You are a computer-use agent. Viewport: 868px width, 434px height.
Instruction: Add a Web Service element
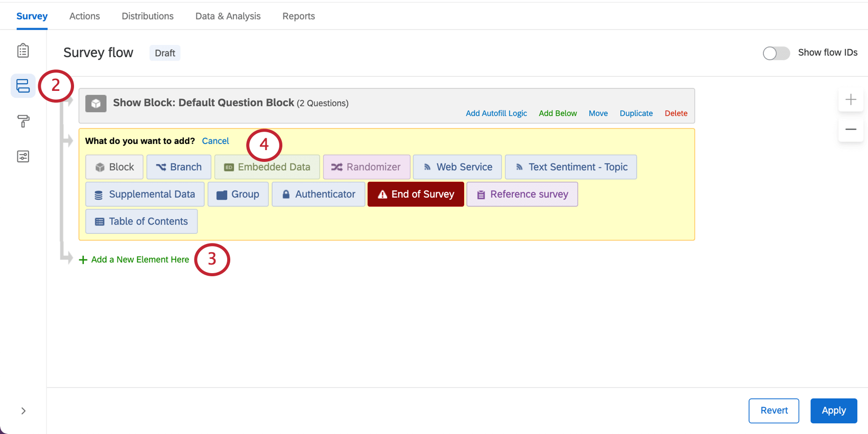coord(457,167)
